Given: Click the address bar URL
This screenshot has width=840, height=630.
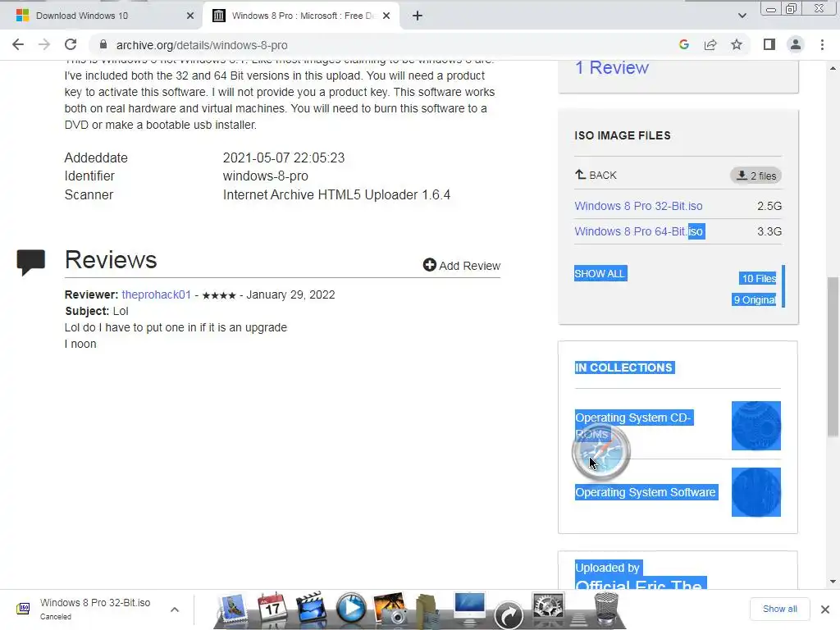Looking at the screenshot, I should 202,45.
